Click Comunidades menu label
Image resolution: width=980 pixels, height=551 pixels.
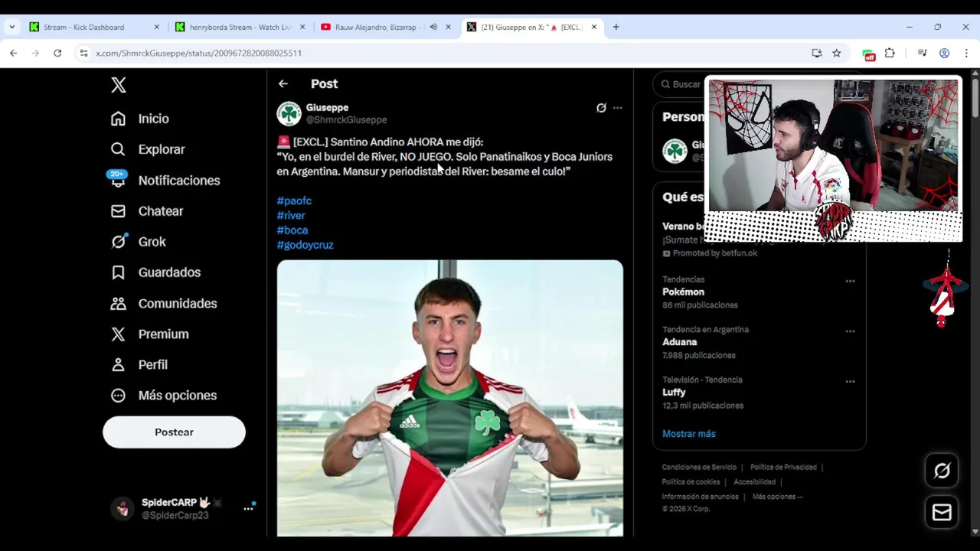[x=178, y=304]
